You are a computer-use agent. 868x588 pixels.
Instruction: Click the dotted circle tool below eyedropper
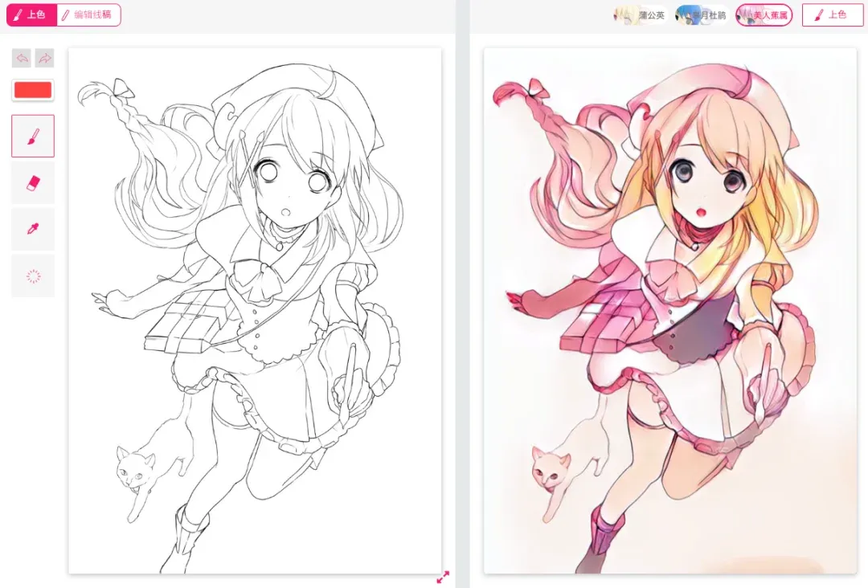click(33, 276)
